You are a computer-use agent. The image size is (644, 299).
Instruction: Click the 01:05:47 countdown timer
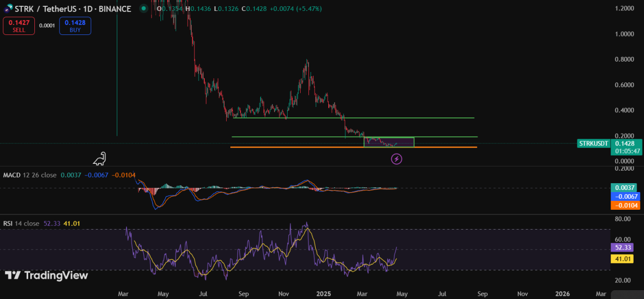click(627, 151)
